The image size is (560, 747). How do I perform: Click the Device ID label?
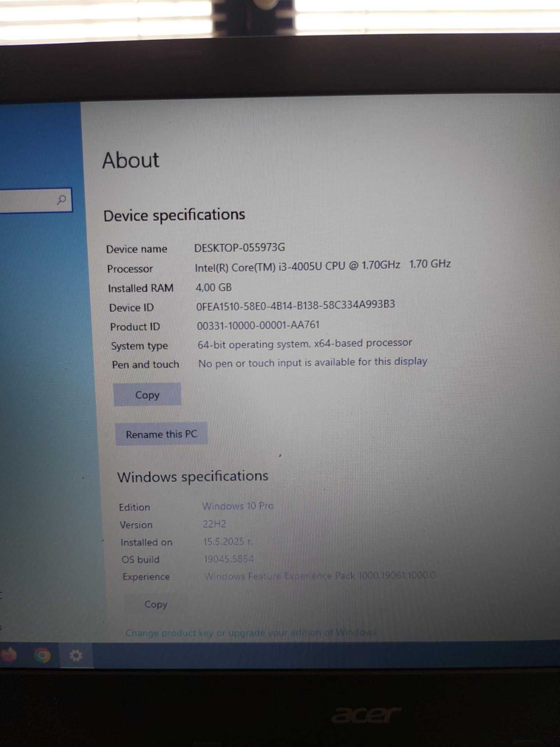131,307
